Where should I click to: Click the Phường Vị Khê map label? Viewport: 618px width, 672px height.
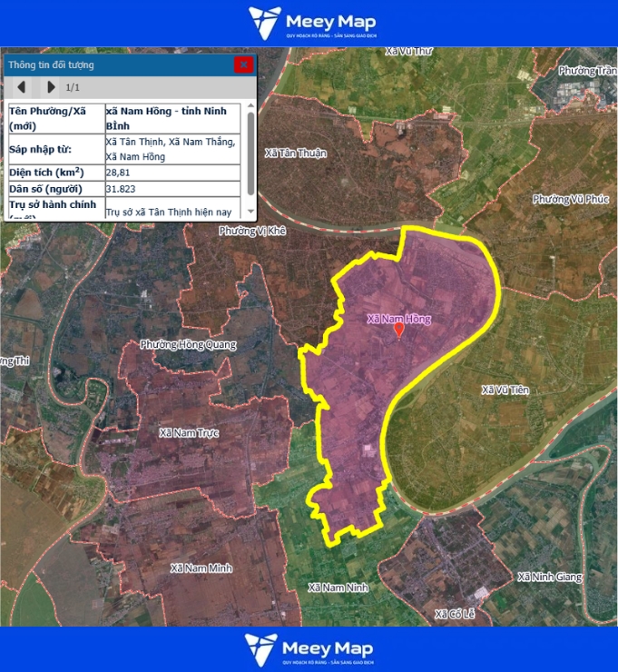pos(252,232)
